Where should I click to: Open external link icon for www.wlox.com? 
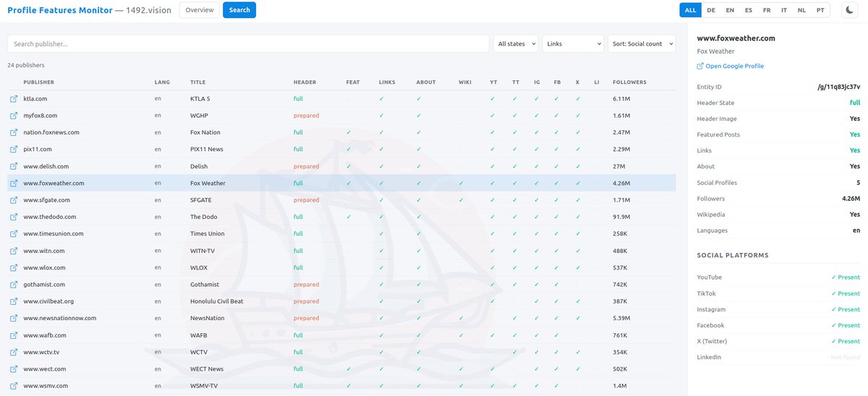(x=14, y=267)
